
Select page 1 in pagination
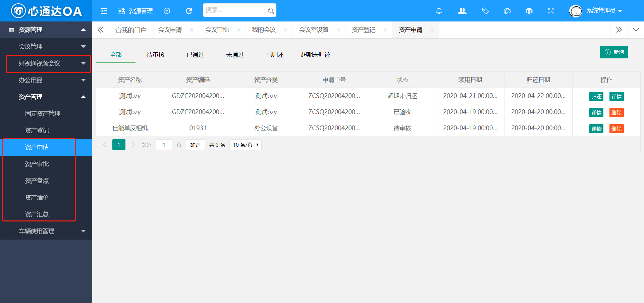click(119, 145)
